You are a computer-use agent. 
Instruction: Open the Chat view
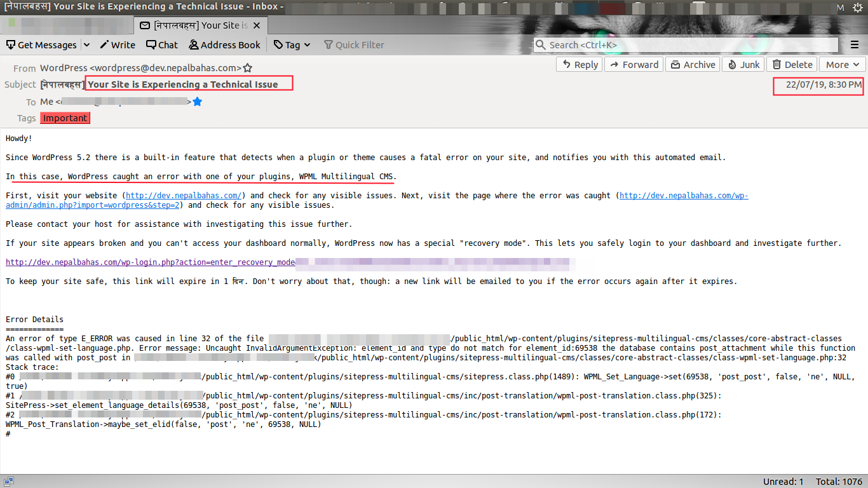162,45
